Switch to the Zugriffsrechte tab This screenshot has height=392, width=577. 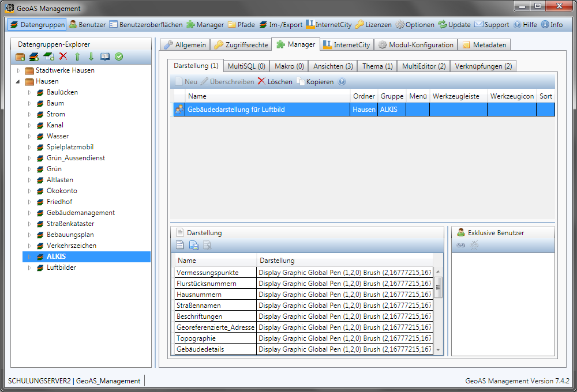[241, 45]
